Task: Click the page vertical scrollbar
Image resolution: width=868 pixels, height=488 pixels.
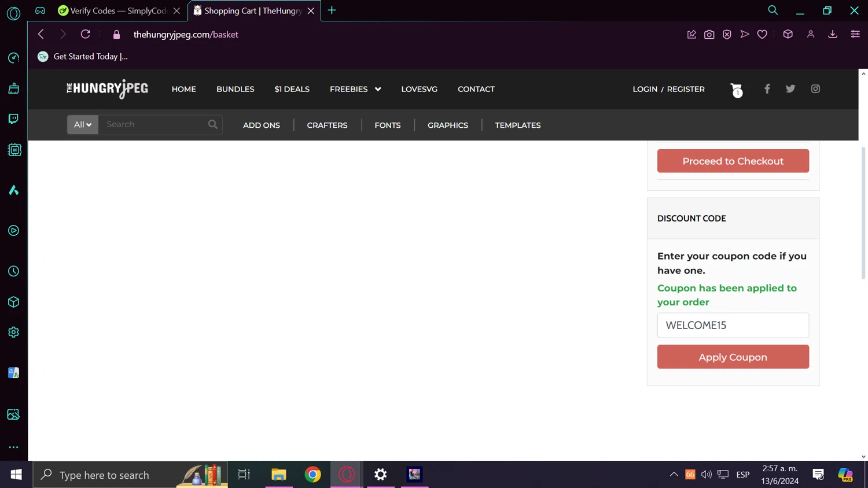Action: [863, 213]
